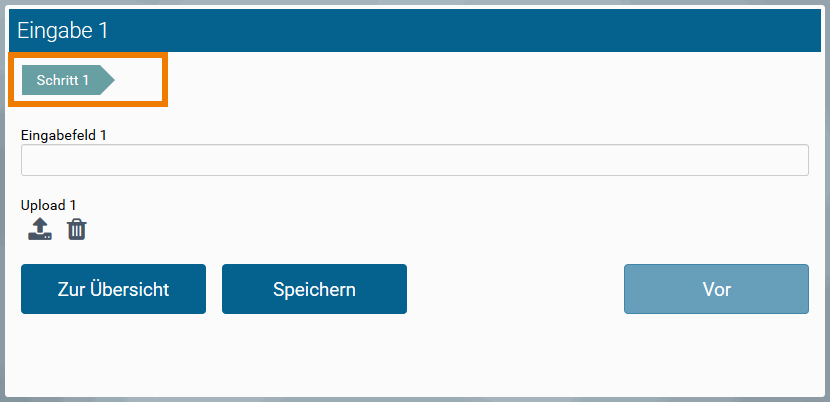Click the Eingabefeld 1 label
Screen dimensions: 830x402
(64, 134)
